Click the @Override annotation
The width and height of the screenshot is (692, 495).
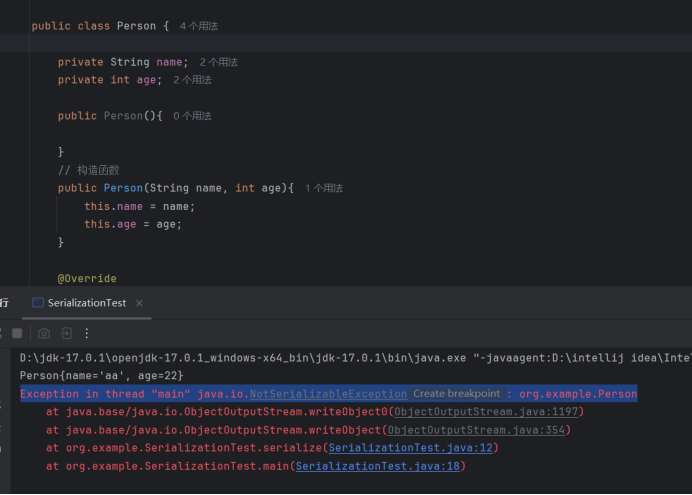pos(87,278)
